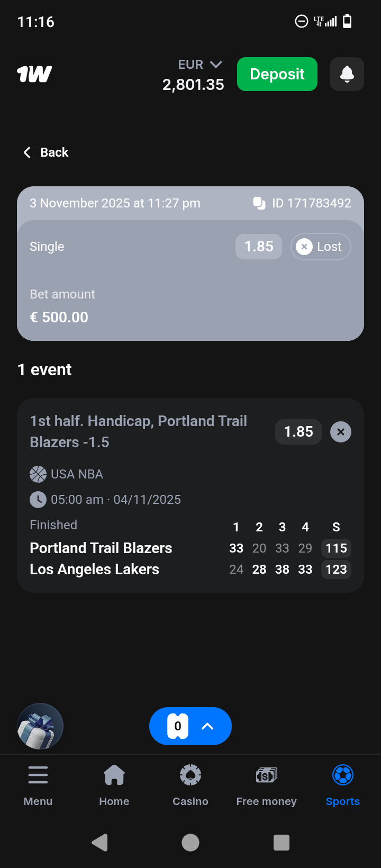Tap the basketball icon beside USA NBA
The image size is (381, 868).
(38, 474)
